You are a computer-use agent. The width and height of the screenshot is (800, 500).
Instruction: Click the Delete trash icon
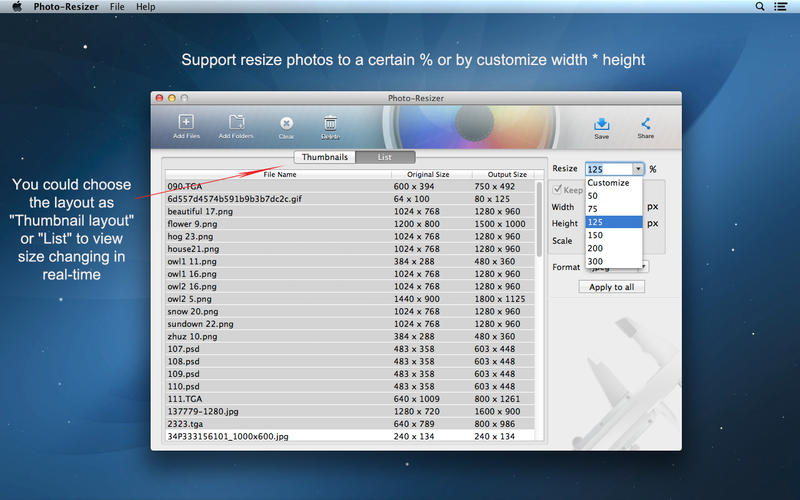[x=329, y=123]
